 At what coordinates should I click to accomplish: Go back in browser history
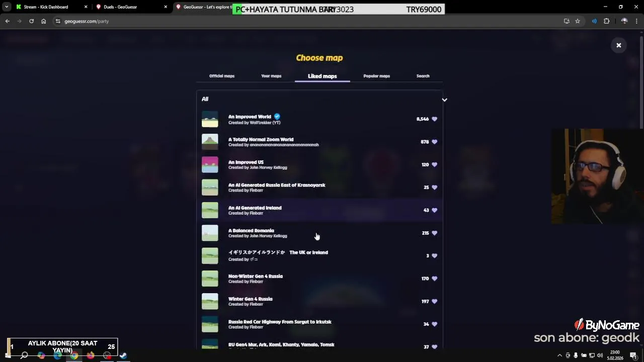pyautogui.click(x=7, y=21)
